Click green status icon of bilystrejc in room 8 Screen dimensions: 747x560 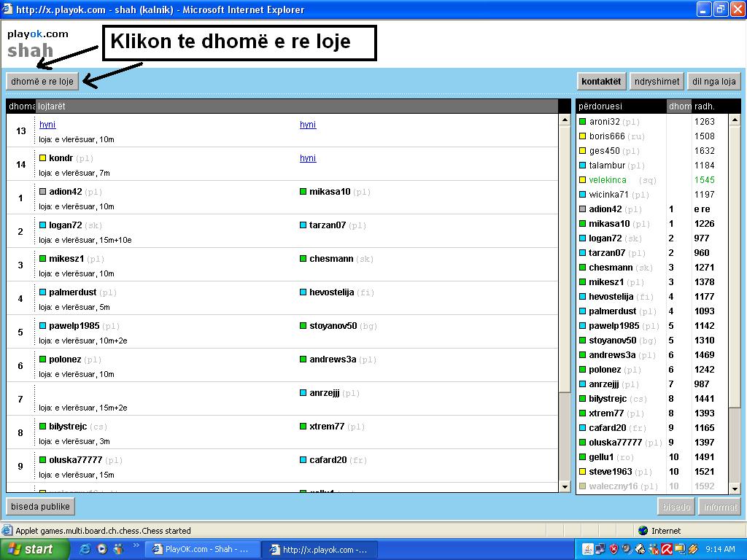coord(43,426)
